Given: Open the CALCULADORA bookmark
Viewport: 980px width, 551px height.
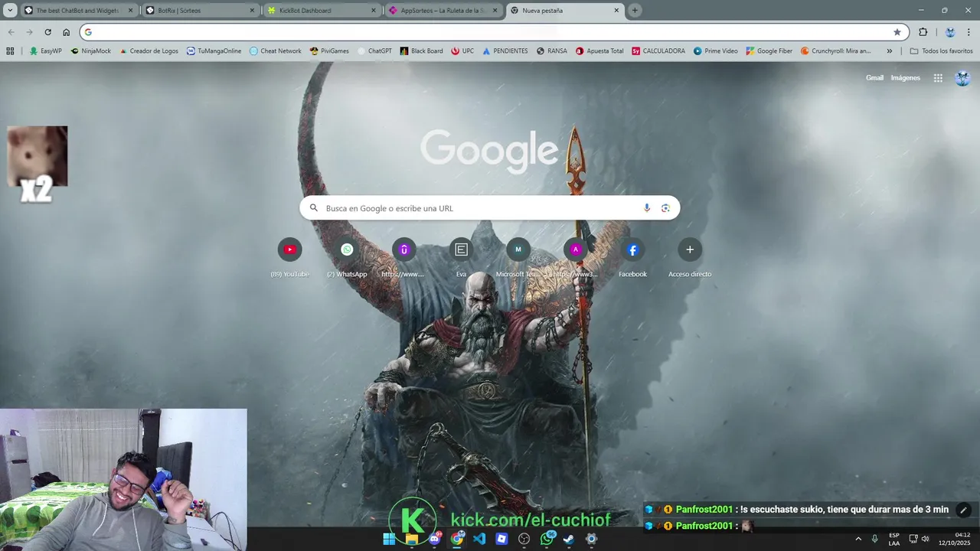Looking at the screenshot, I should click(x=658, y=51).
